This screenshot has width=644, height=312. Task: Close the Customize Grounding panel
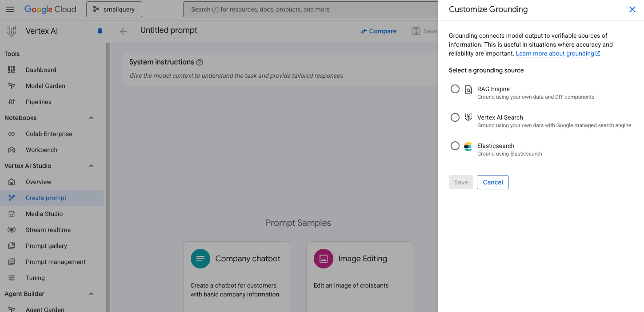click(632, 9)
